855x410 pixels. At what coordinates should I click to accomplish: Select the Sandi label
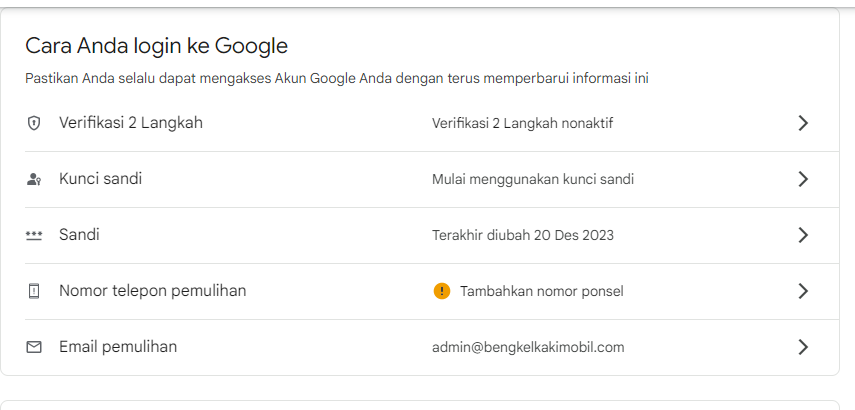[x=79, y=235]
